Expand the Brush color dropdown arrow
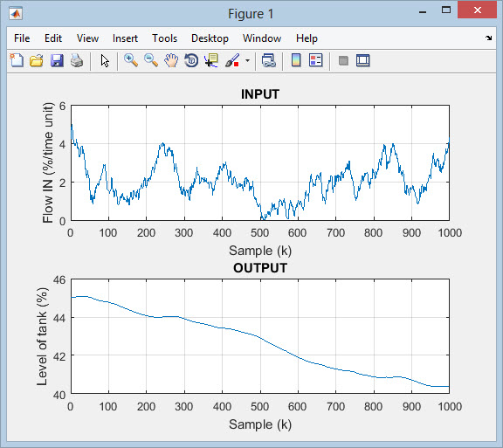Image resolution: width=503 pixels, height=448 pixels. click(x=247, y=60)
